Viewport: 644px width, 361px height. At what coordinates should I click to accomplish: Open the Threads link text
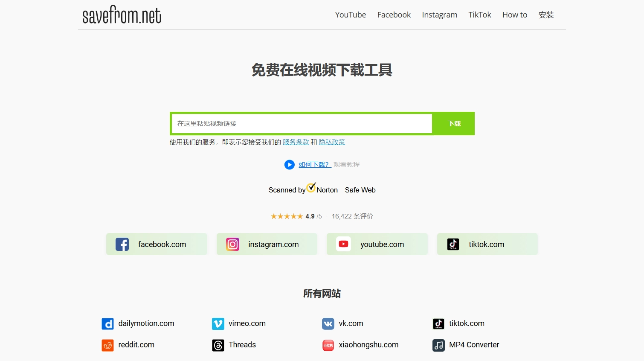click(242, 345)
